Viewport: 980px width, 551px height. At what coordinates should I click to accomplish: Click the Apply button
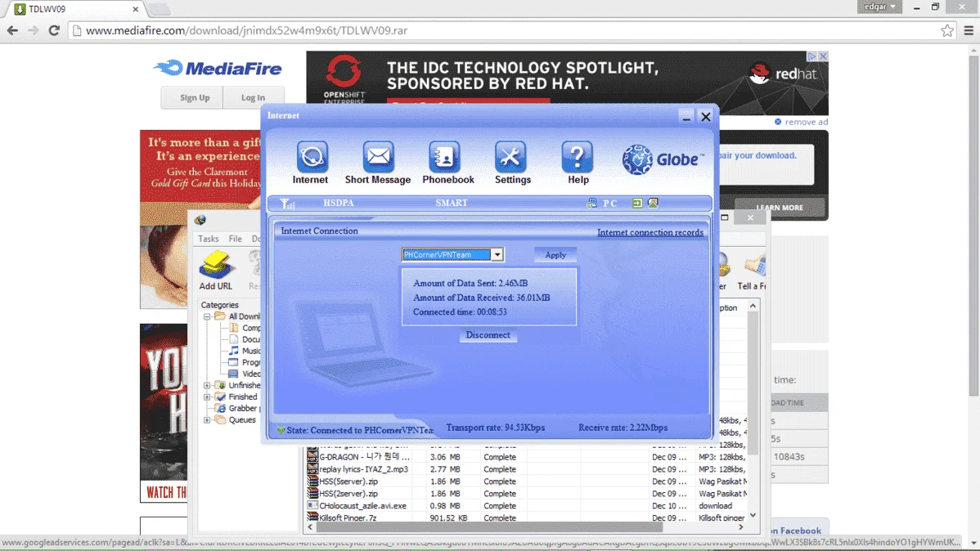coord(555,255)
